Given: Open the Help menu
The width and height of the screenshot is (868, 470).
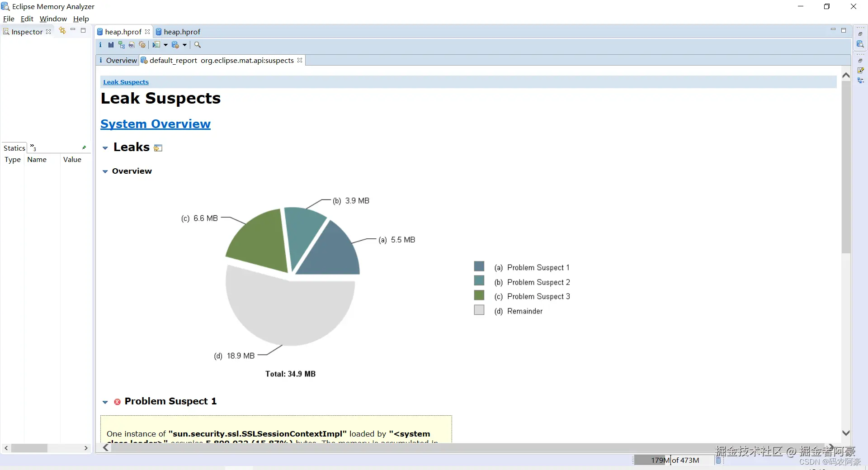Looking at the screenshot, I should [81, 19].
